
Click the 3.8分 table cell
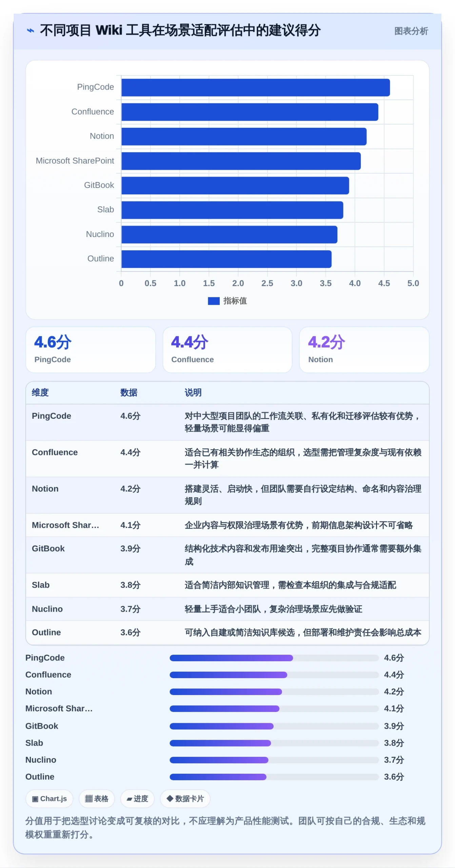pyautogui.click(x=131, y=585)
